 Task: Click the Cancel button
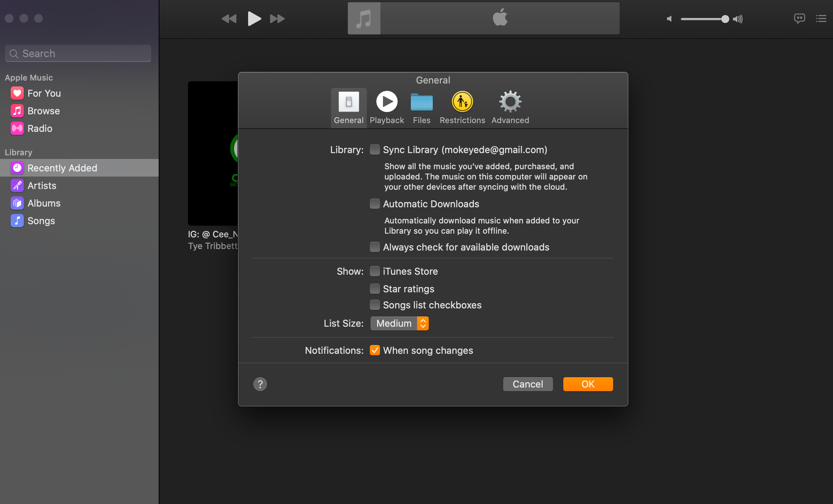coord(527,383)
